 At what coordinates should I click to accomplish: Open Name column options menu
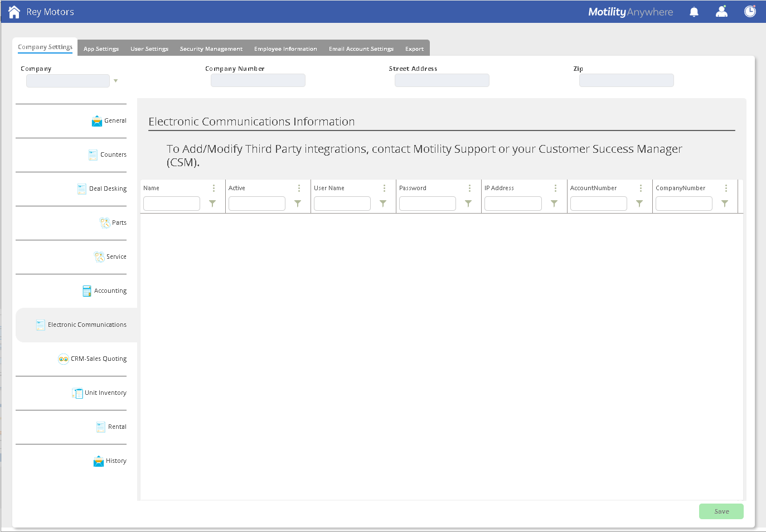click(214, 188)
